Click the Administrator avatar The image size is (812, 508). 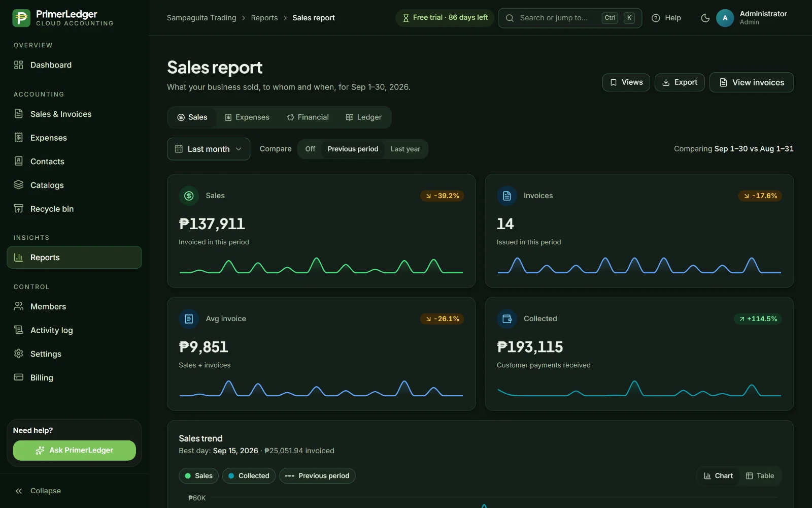pyautogui.click(x=725, y=18)
